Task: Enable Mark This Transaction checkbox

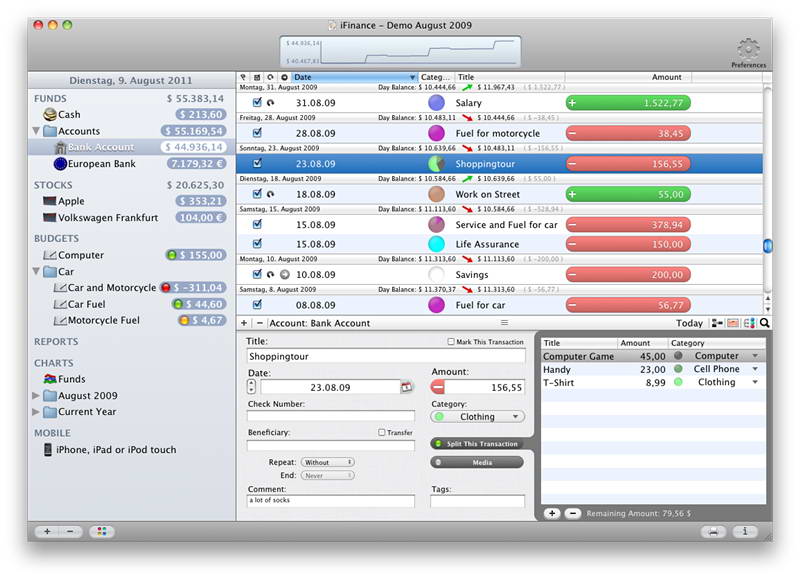Action: pos(451,342)
